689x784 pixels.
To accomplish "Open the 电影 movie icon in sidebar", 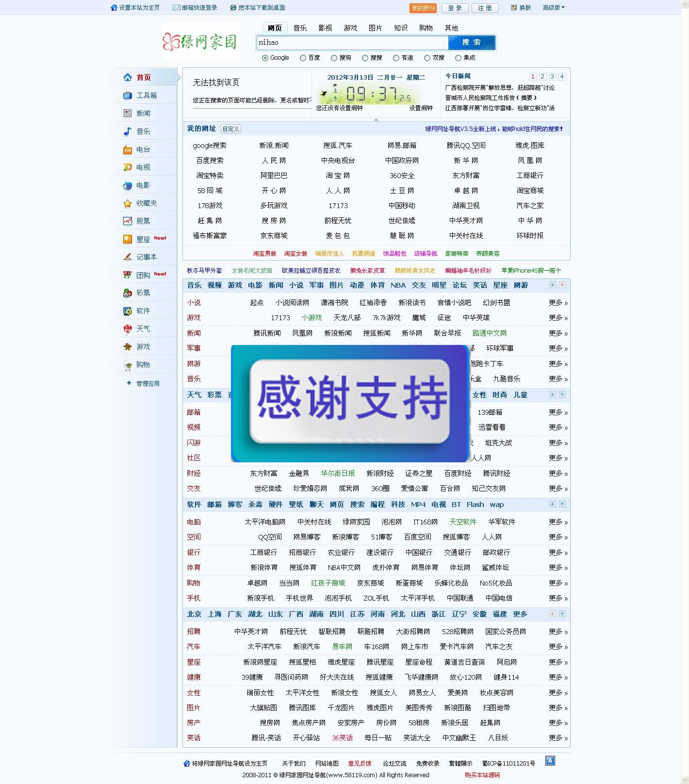I will tap(128, 185).
